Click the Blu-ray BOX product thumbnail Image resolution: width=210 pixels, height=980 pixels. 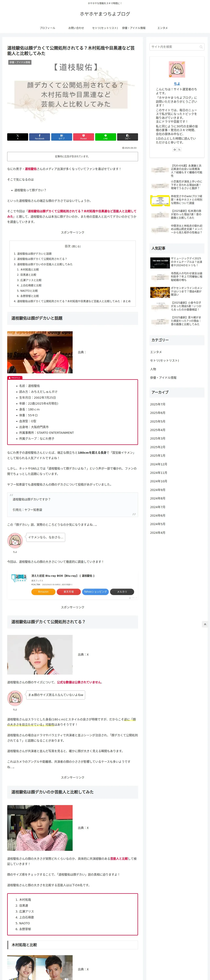point(19,578)
